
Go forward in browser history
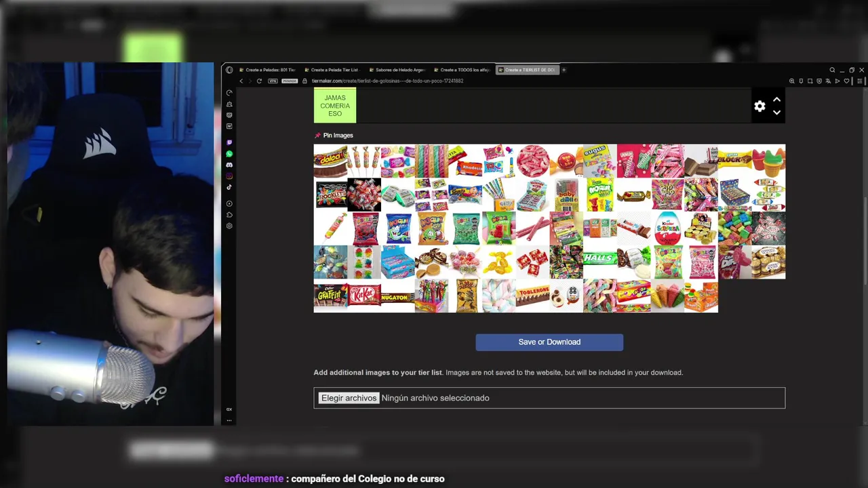click(x=250, y=81)
